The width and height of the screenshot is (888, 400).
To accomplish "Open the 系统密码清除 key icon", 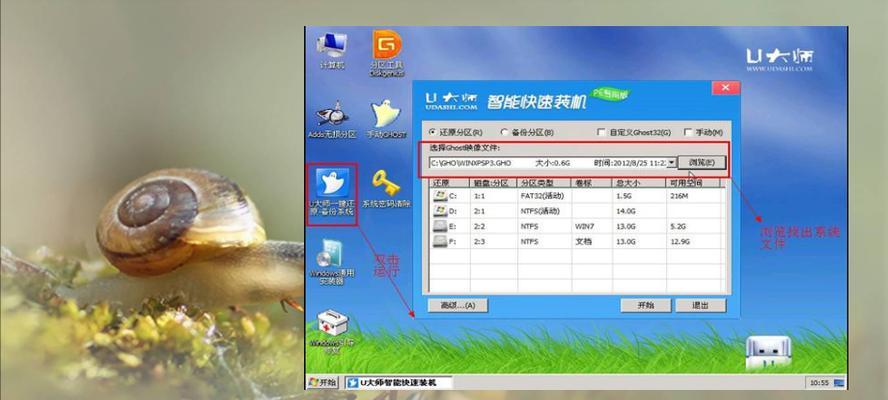I will [x=387, y=189].
